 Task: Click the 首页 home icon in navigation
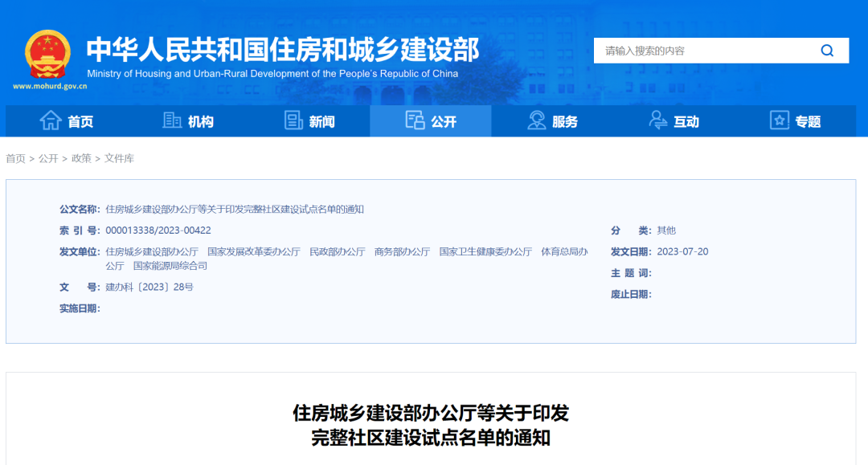click(x=50, y=120)
